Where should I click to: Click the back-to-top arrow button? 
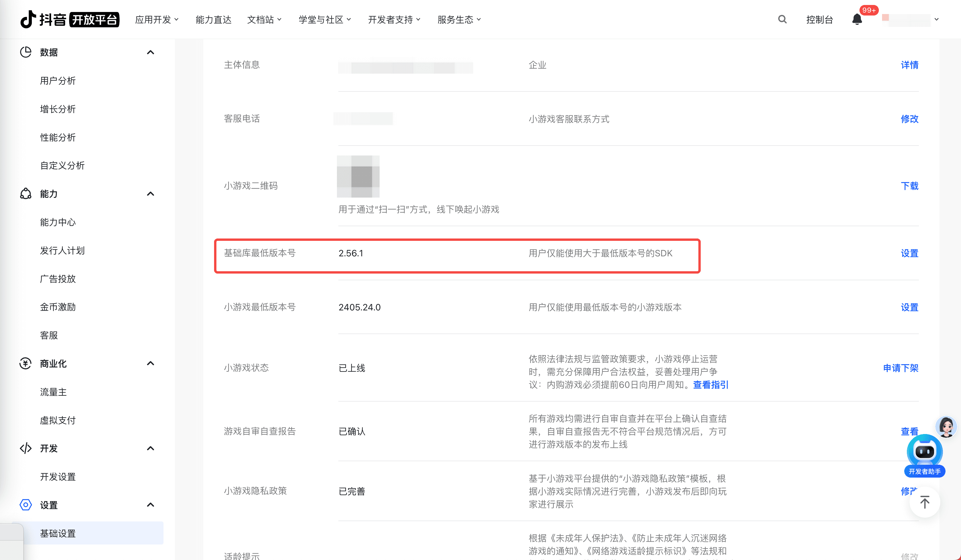(x=924, y=502)
